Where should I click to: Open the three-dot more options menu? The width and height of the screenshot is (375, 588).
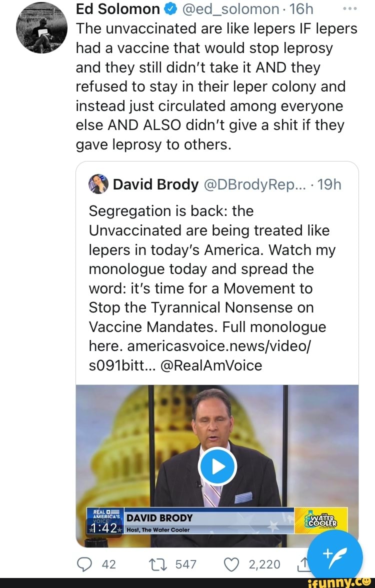(350, 8)
